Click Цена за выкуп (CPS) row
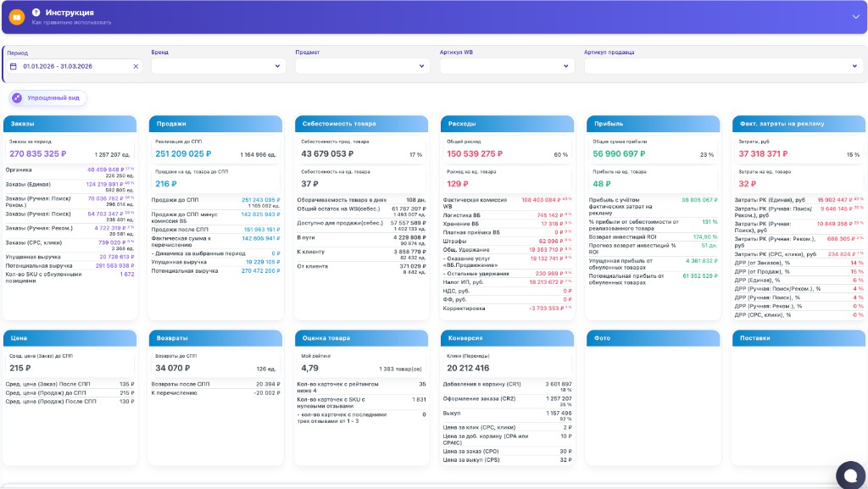Image resolution: width=868 pixels, height=489 pixels. (x=507, y=459)
